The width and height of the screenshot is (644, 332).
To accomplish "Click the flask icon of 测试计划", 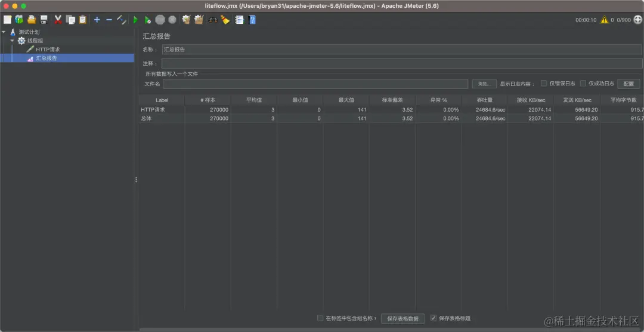I will [x=13, y=32].
